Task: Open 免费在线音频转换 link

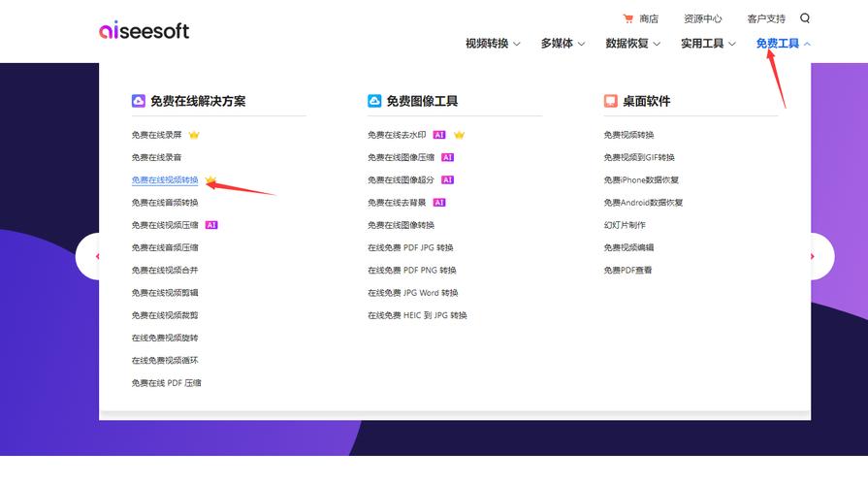Action: [x=165, y=203]
